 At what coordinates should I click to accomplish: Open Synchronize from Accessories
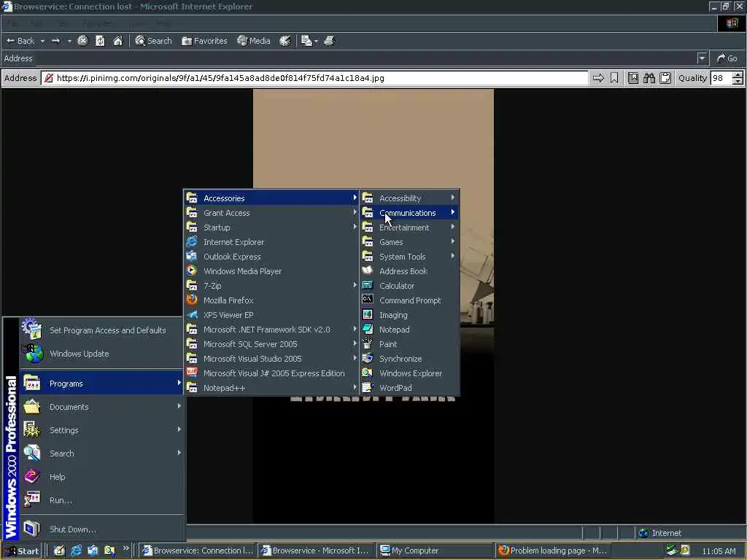click(410, 359)
